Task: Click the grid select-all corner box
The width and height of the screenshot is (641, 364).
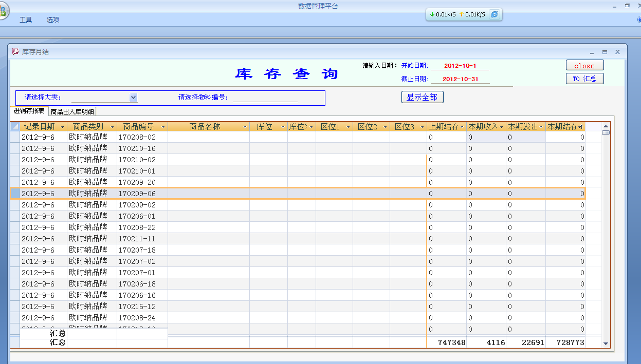Action: (x=15, y=126)
